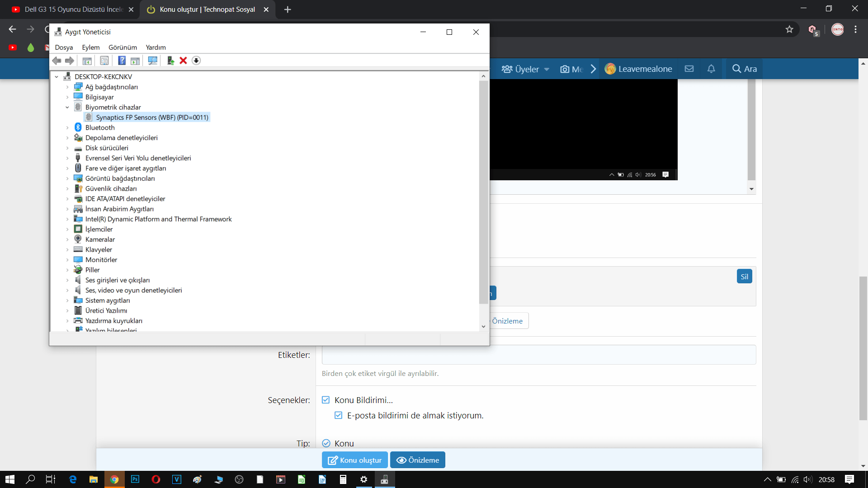The width and height of the screenshot is (868, 488).
Task: Click the disable device down-arrow icon
Action: coord(196,61)
